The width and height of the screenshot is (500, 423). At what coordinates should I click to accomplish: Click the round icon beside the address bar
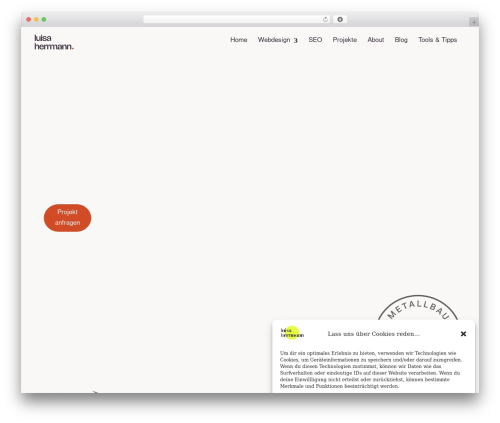click(x=340, y=19)
